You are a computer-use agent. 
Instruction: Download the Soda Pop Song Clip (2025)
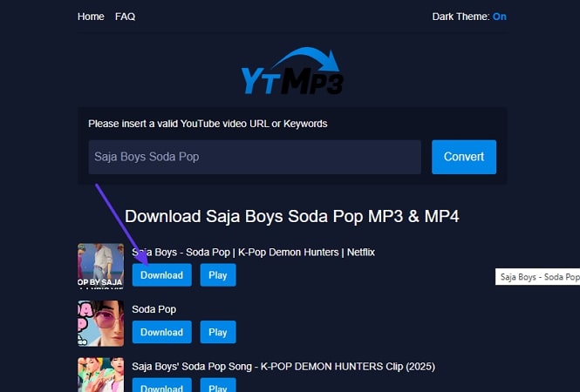click(162, 385)
